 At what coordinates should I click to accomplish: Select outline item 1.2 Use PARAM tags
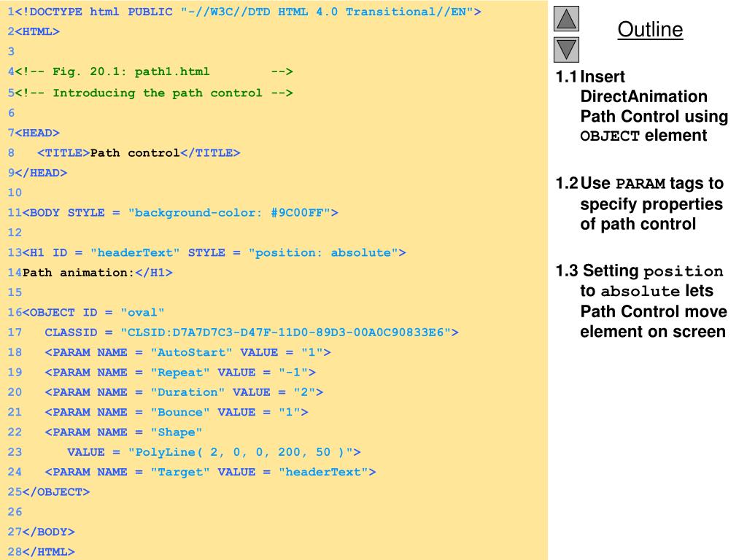coord(640,203)
